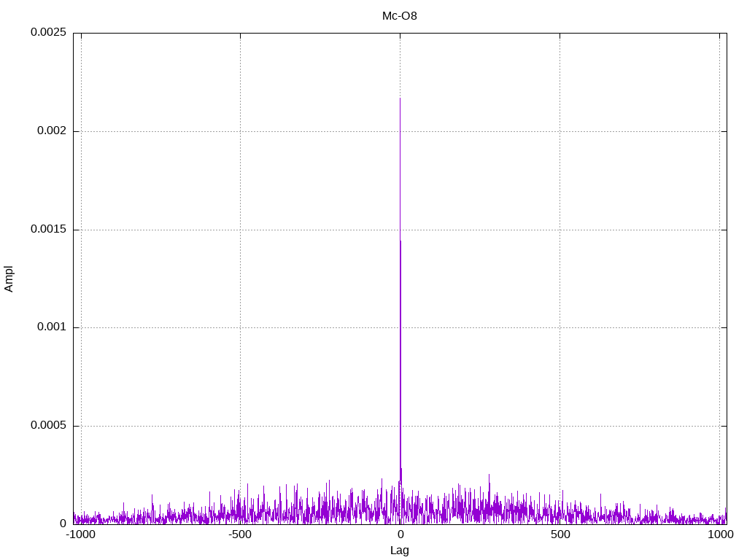Click the x-axis tick label -1000
The width and height of the screenshot is (747, 560).
(x=80, y=534)
